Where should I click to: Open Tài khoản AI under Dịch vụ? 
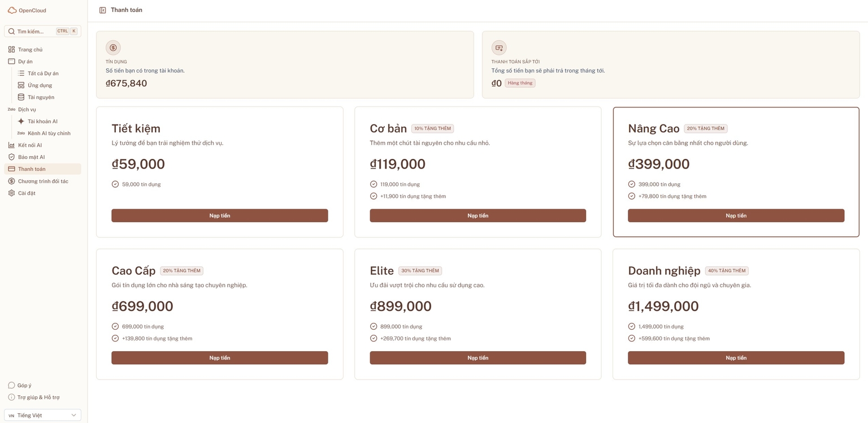click(42, 122)
